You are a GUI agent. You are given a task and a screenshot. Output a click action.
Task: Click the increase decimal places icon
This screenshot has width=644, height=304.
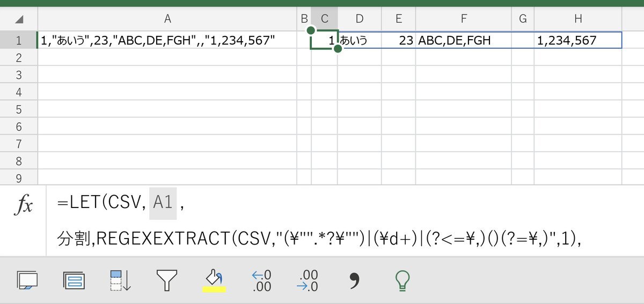coord(261,280)
